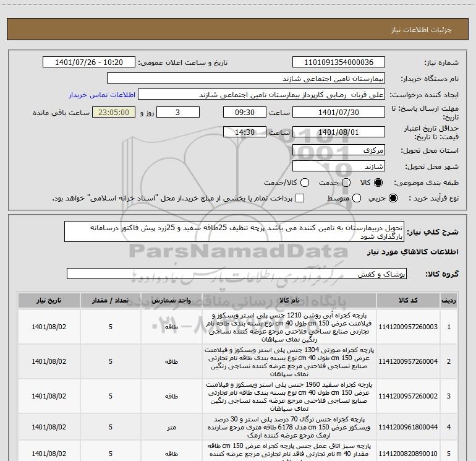The image size is (476, 461).
Task: Select product code 114120096180​0044
Action: (408, 427)
